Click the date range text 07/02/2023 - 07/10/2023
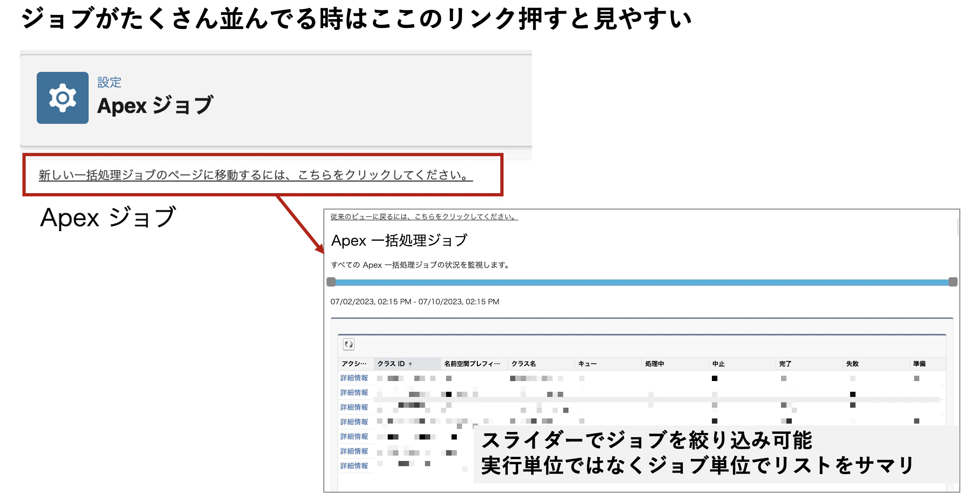The height and width of the screenshot is (504, 980). click(415, 302)
